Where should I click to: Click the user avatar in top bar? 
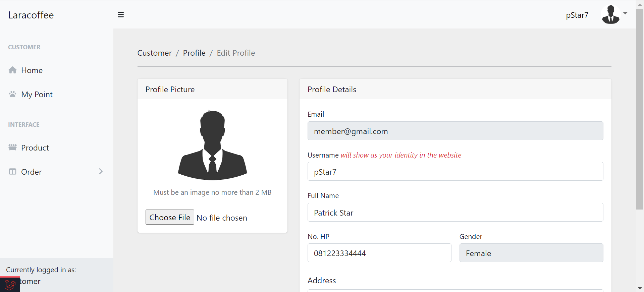point(610,15)
